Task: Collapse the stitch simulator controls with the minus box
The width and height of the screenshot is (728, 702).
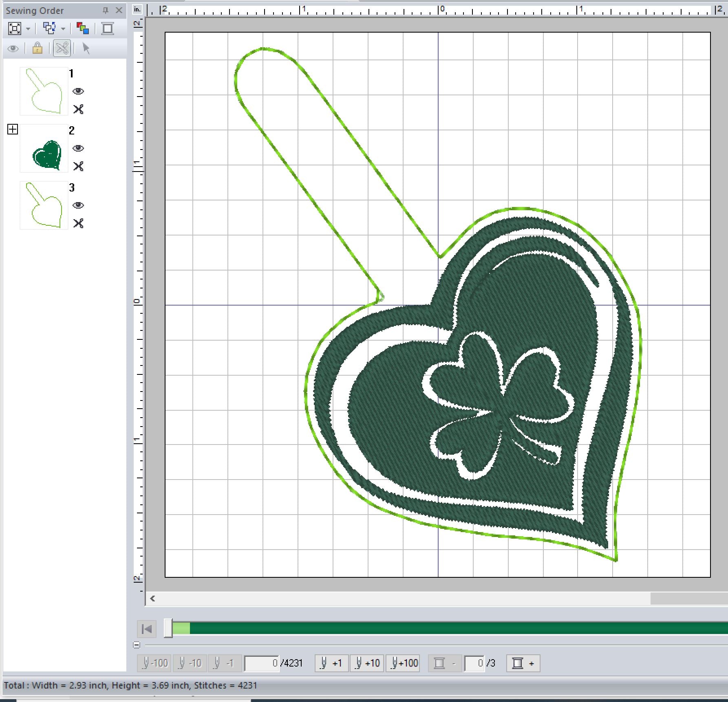Action: pyautogui.click(x=137, y=645)
